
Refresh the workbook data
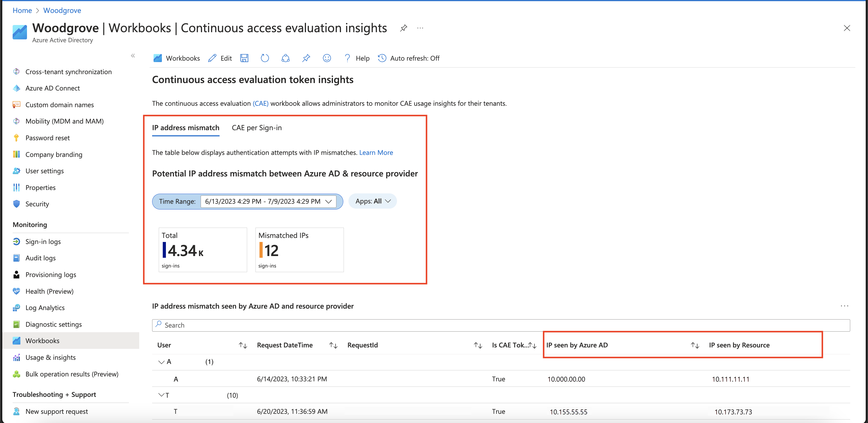(265, 58)
